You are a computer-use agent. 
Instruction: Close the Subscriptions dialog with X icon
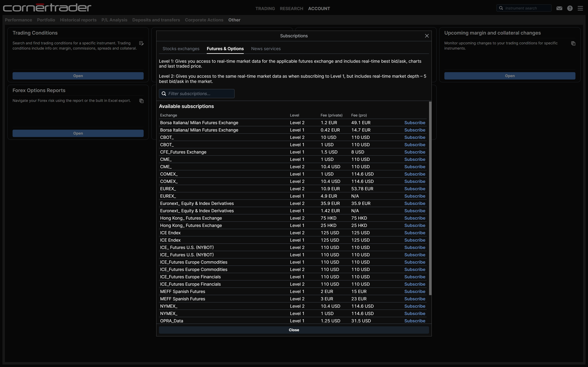click(x=427, y=36)
